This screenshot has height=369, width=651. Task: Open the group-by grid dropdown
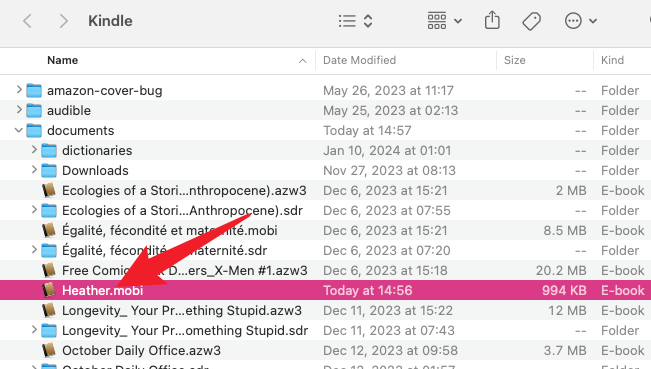point(445,21)
